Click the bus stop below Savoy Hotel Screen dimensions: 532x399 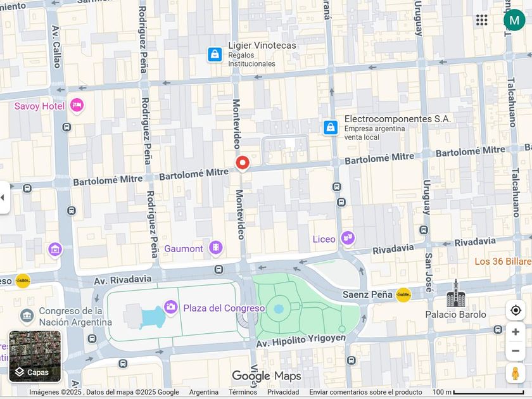click(66, 127)
